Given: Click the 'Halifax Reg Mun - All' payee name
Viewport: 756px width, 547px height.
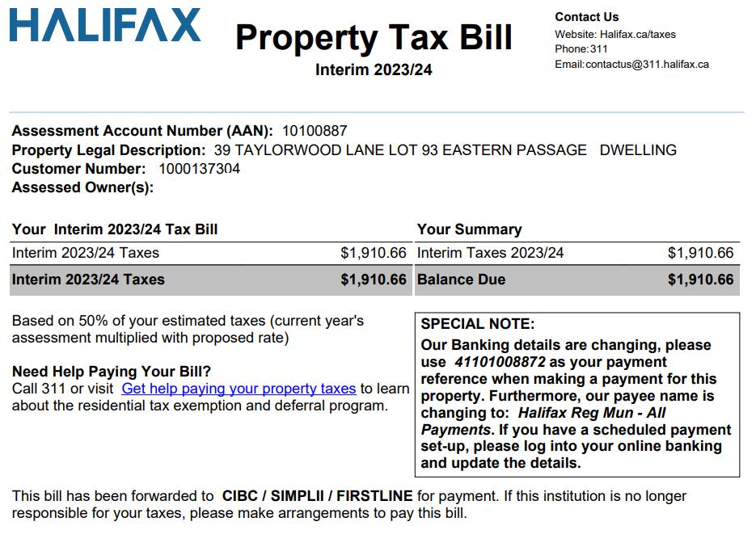Looking at the screenshot, I should click(592, 413).
